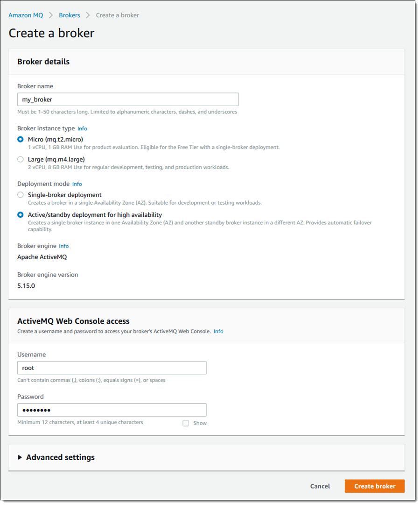Click into the Password field
This screenshot has width=420, height=505.
click(x=112, y=410)
